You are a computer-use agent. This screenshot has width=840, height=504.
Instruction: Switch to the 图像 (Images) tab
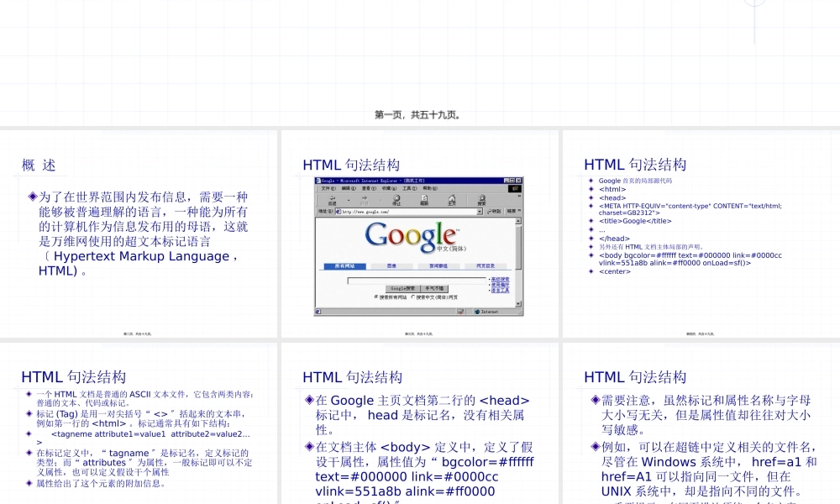coord(391,265)
